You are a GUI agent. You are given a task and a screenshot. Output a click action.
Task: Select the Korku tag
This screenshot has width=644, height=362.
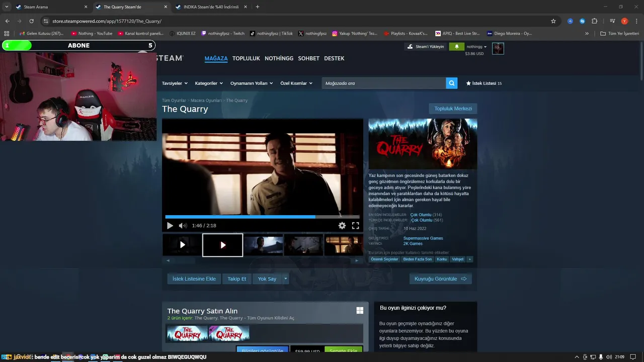(x=442, y=259)
